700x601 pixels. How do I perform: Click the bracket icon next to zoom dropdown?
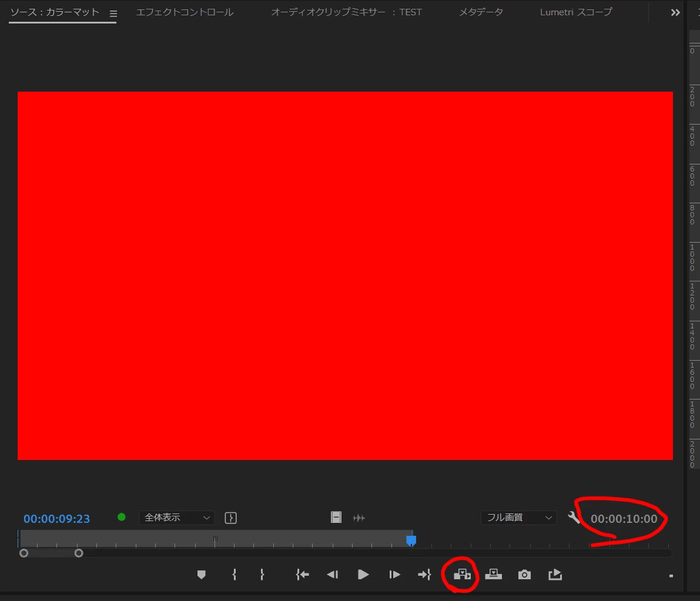click(x=230, y=518)
